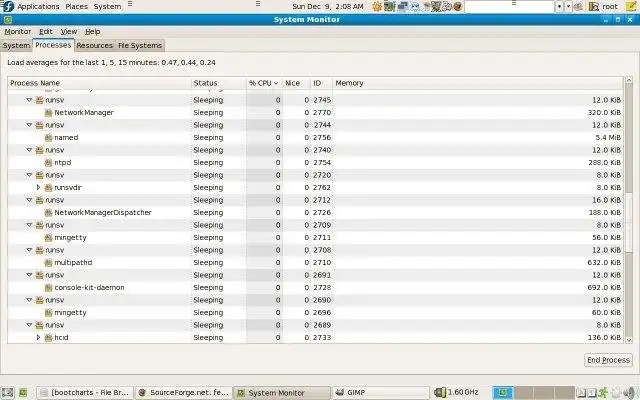Click the NetworkManager process icon
Screen dimensions: 640x400
tap(49, 113)
